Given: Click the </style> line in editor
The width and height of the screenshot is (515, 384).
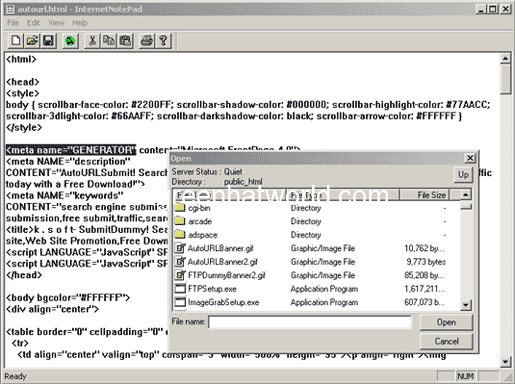Looking at the screenshot, I should (24, 127).
